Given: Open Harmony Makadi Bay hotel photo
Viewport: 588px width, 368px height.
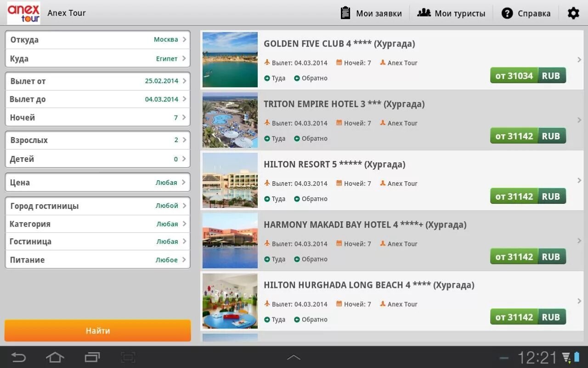Looking at the screenshot, I should 230,241.
